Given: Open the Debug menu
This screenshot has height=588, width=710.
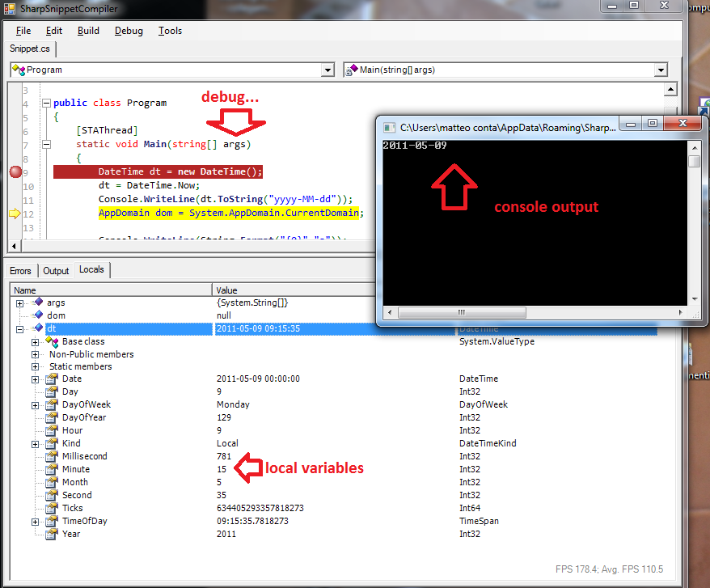Looking at the screenshot, I should 129,31.
